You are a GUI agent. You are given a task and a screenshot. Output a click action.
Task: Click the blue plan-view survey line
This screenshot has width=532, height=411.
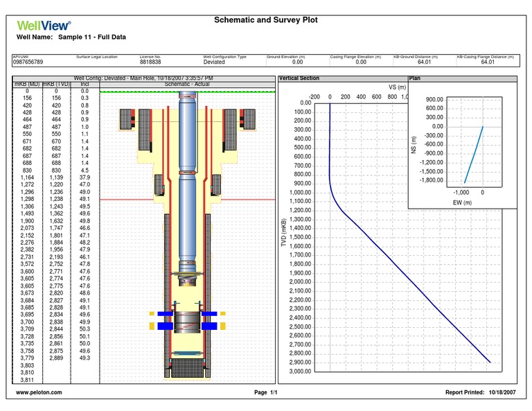474,155
